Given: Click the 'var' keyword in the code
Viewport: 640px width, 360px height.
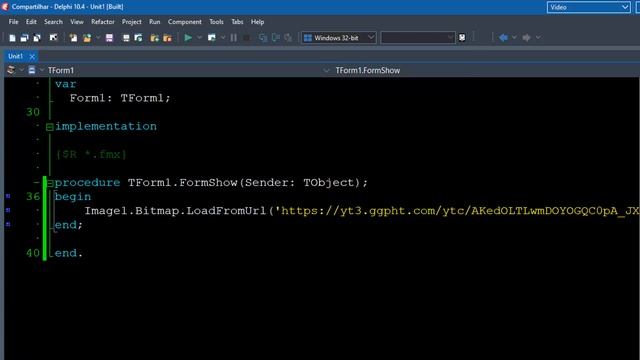Looking at the screenshot, I should 66,84.
